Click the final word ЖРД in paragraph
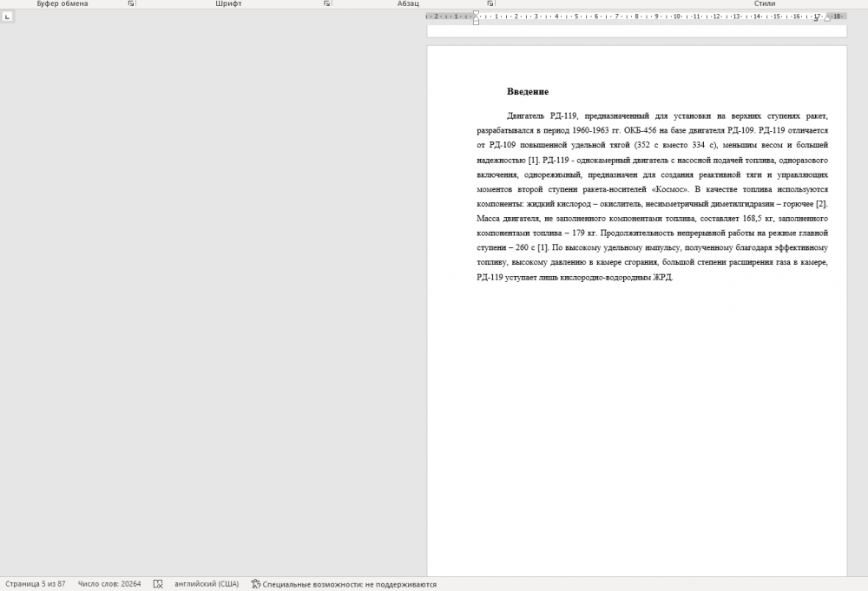This screenshot has height=591, width=868. pos(662,277)
